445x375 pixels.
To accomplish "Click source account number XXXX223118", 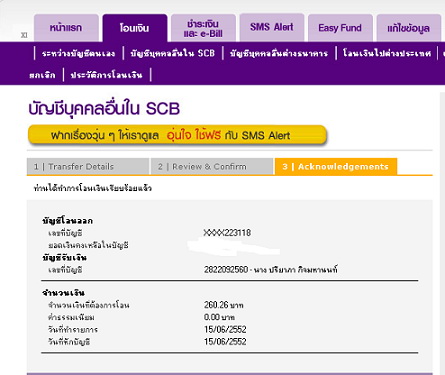I will point(227,233).
